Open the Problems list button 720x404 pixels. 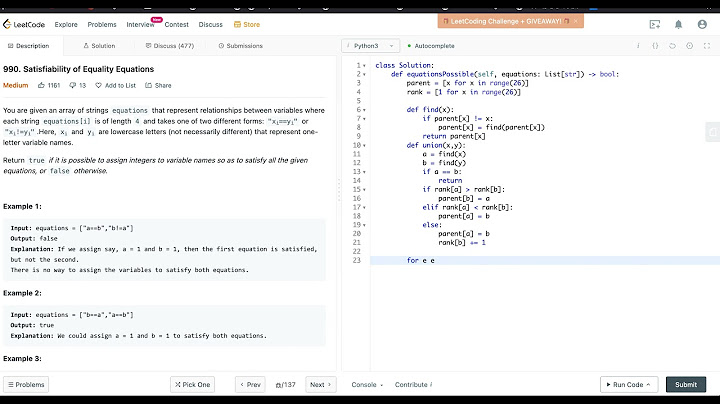click(26, 385)
